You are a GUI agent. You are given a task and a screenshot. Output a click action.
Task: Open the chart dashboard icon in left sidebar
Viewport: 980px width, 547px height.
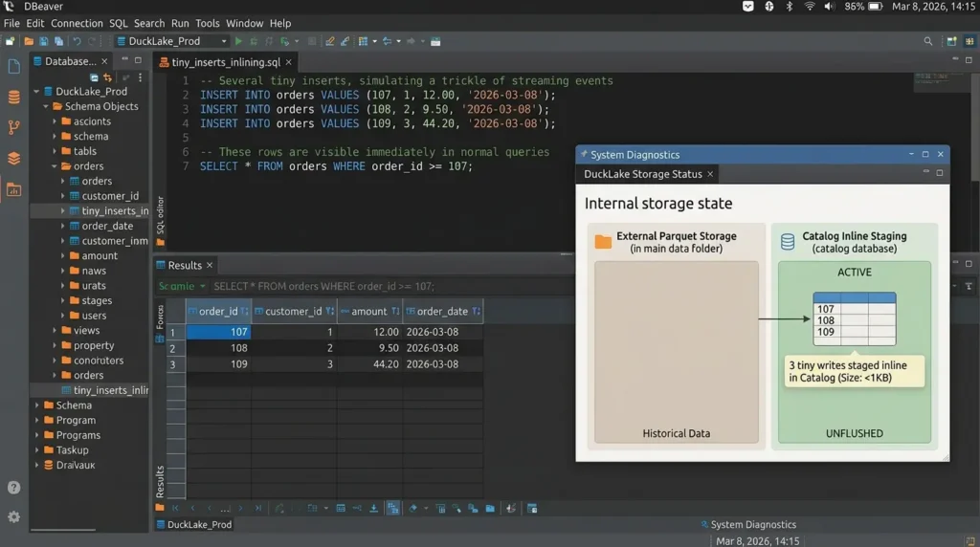13,189
